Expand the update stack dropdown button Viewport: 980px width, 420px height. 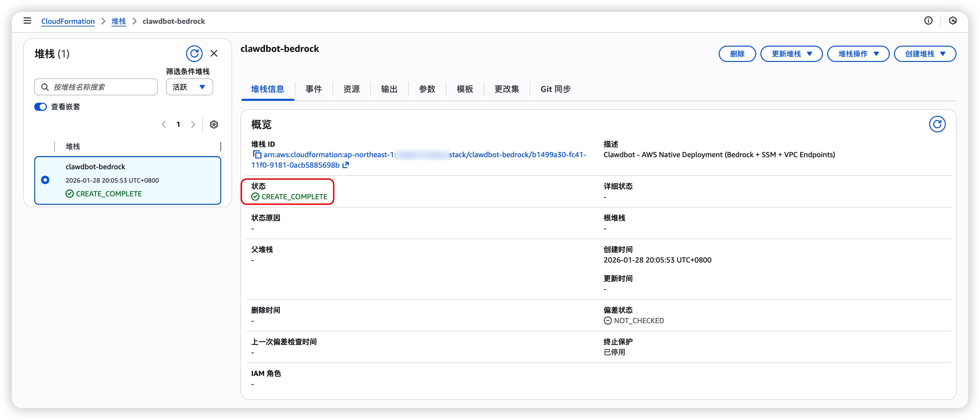791,54
